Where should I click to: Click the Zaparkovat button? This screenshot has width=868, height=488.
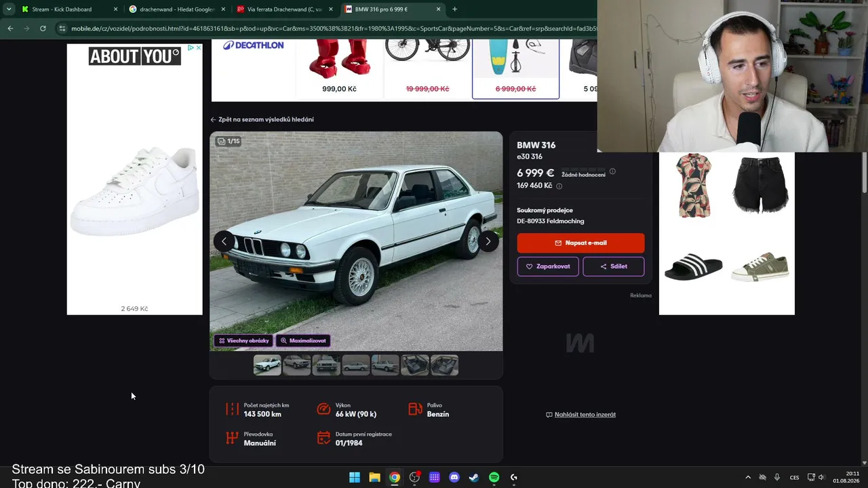click(548, 266)
